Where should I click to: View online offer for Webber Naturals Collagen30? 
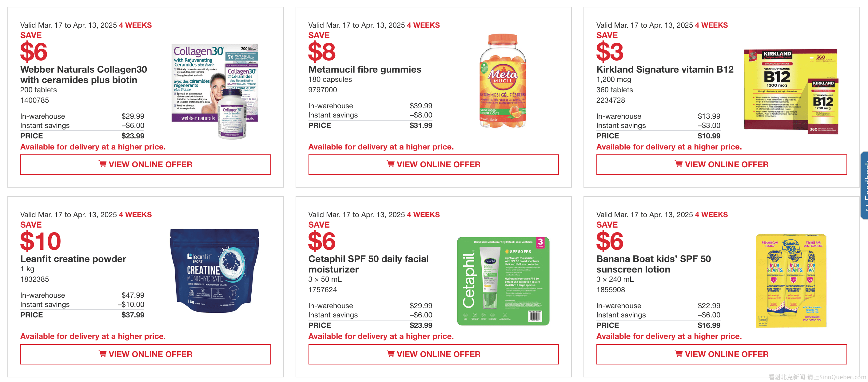tap(145, 164)
